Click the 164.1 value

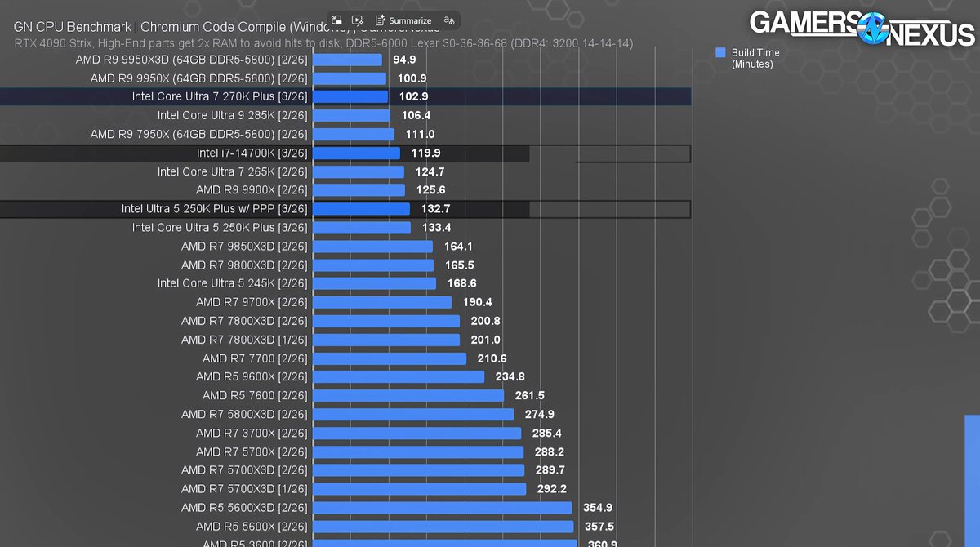pos(458,246)
